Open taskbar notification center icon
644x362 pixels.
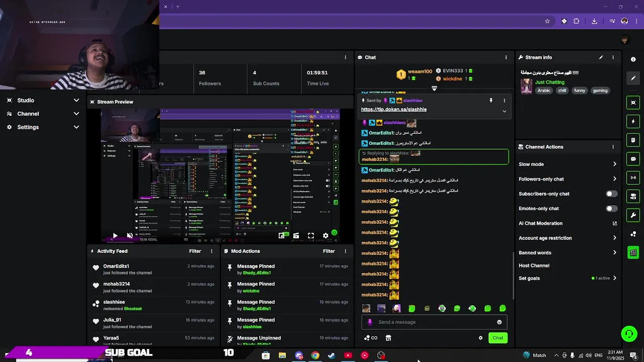[633, 355]
